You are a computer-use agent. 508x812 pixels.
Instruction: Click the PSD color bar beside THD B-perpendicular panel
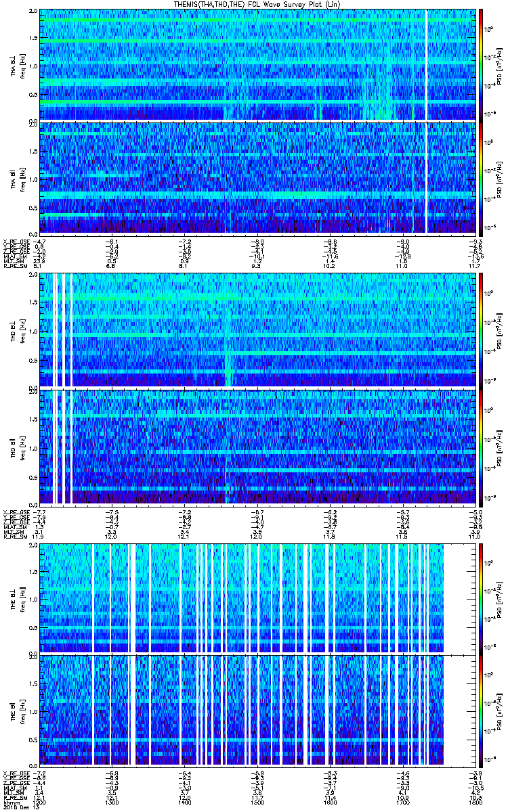point(481,330)
